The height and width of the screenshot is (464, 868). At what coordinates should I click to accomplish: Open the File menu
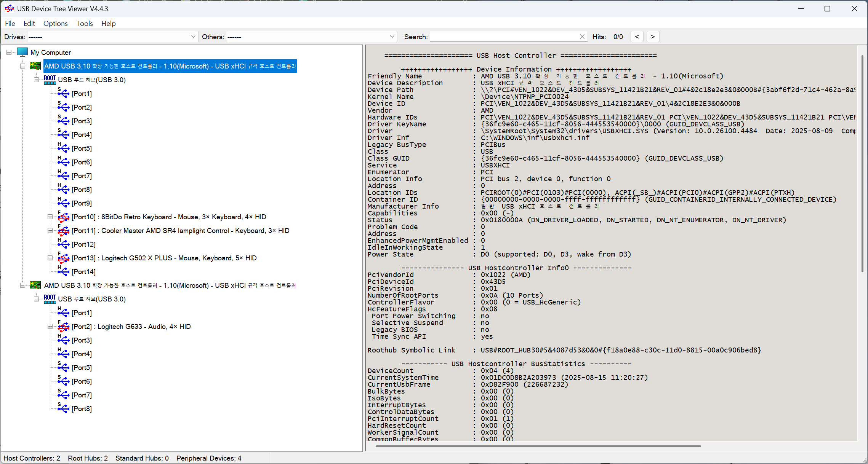(x=10, y=23)
